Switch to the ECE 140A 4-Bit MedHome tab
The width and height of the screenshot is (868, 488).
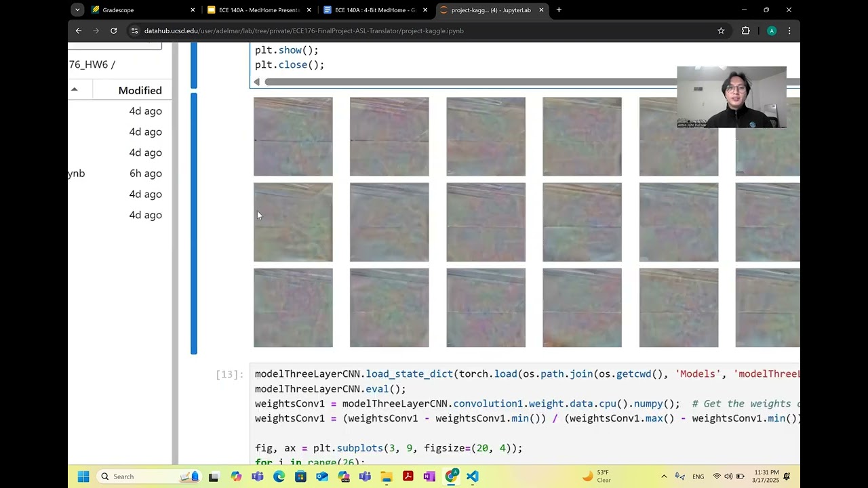(375, 10)
